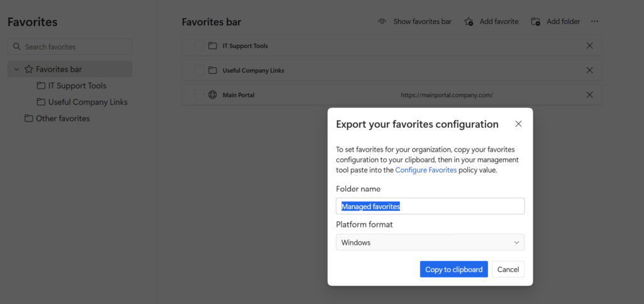
Task: Click the Folder name label
Action: (x=358, y=189)
